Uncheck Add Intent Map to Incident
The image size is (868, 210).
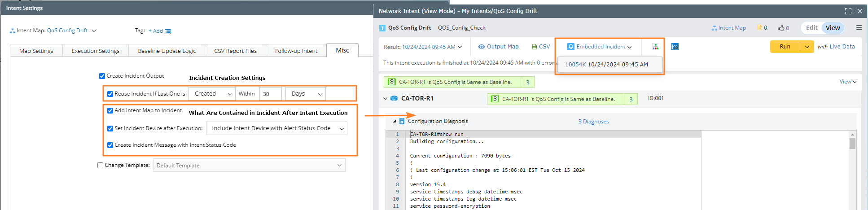pos(110,110)
